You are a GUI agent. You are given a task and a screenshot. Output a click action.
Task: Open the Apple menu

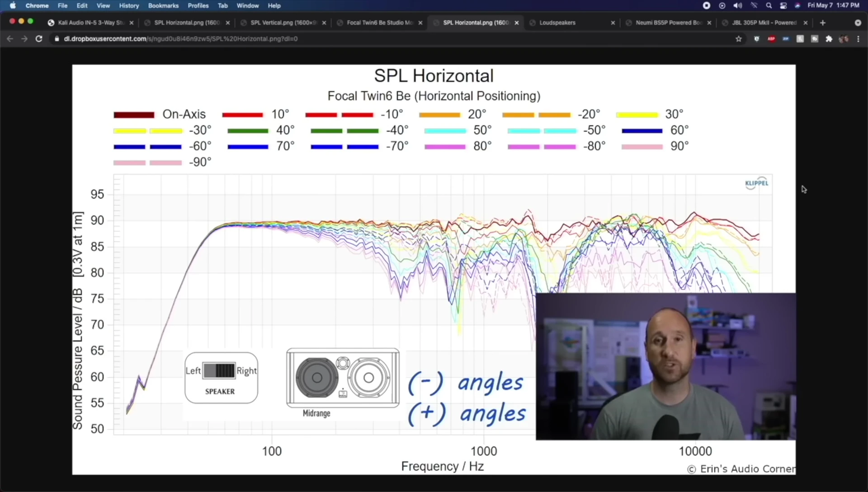tap(13, 5)
